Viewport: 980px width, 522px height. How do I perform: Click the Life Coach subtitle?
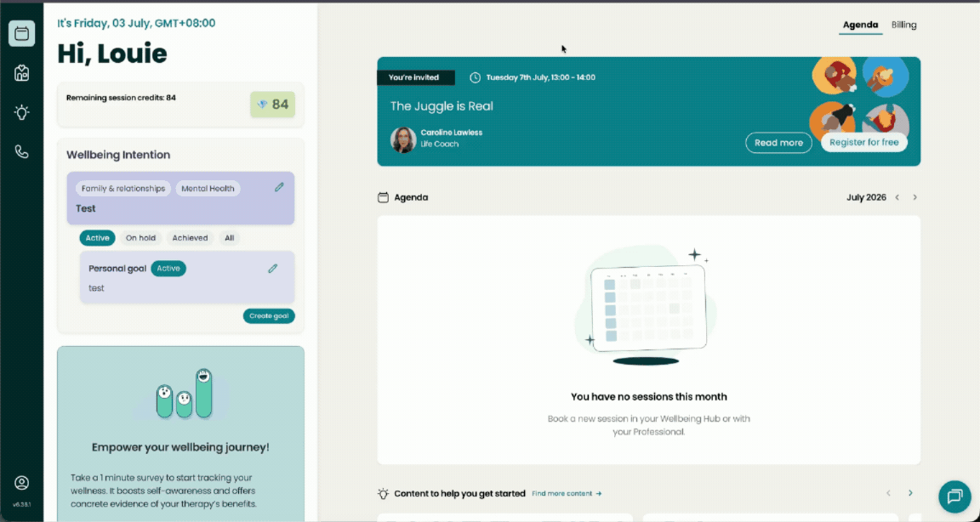[439, 145]
